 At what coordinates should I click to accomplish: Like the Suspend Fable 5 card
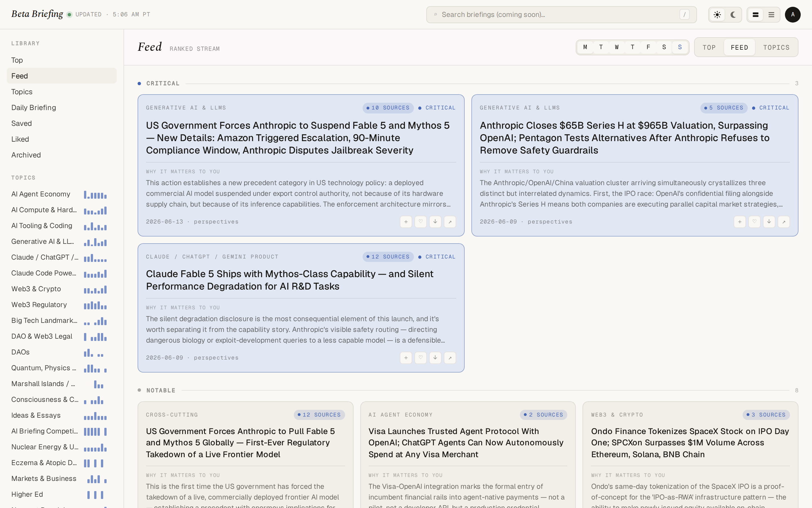(420, 222)
